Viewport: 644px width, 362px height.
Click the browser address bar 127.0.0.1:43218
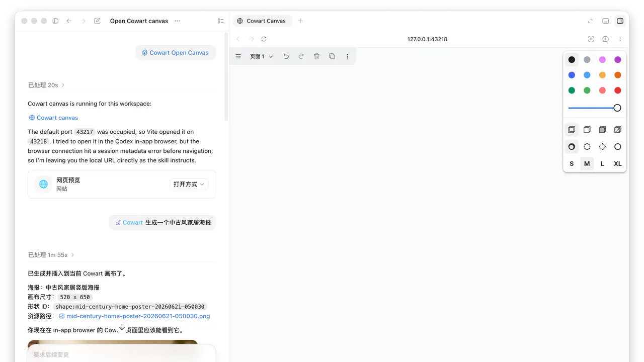427,39
